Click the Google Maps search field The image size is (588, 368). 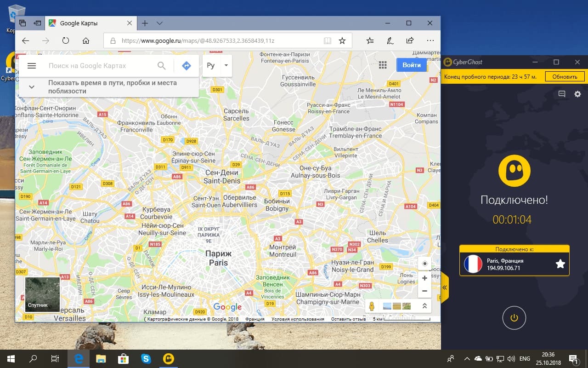pos(100,66)
